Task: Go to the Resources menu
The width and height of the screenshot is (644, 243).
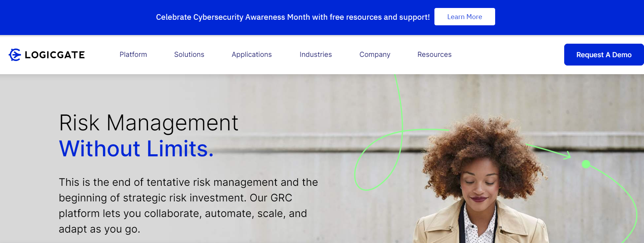Action: click(434, 54)
